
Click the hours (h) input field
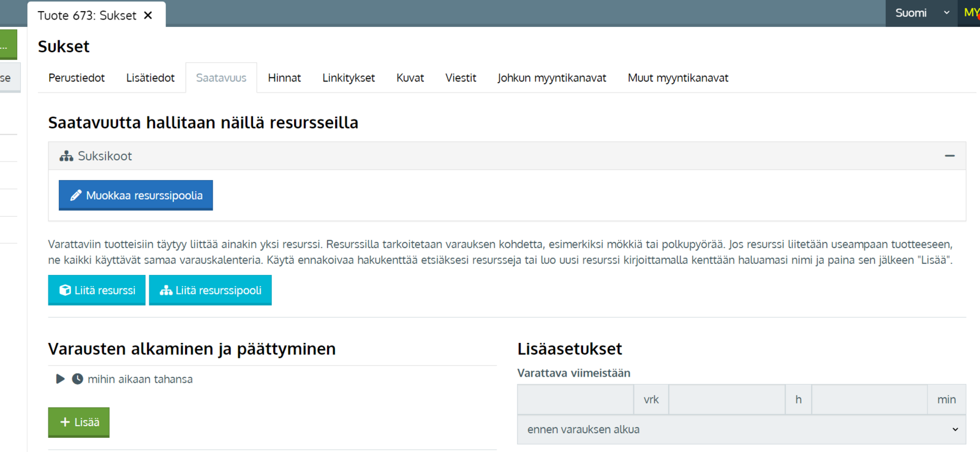tap(727, 399)
